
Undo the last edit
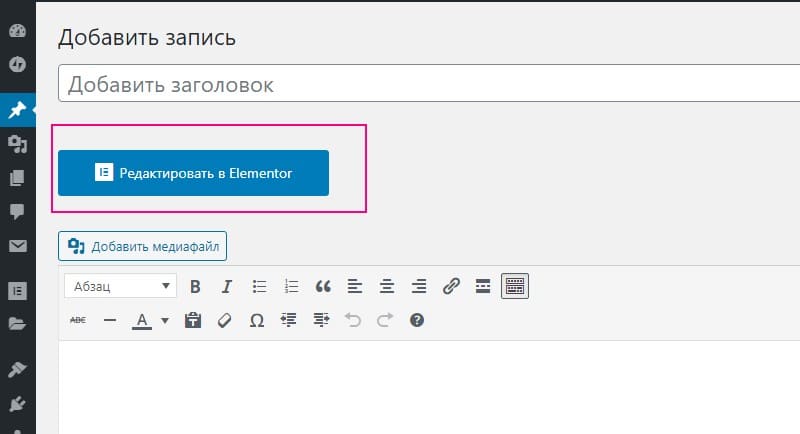(x=353, y=320)
